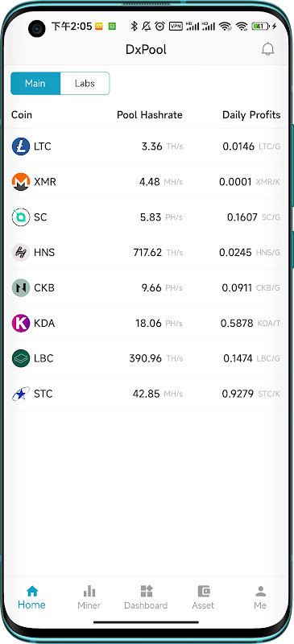Go to the Miner tab
This screenshot has width=294, height=644.
pyautogui.click(x=89, y=597)
